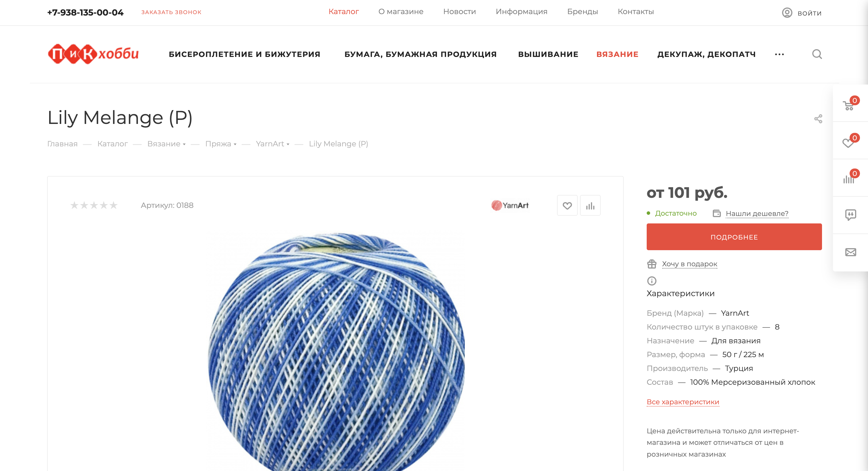Open the Бренды top menu item
This screenshot has width=868, height=471.
[x=582, y=12]
